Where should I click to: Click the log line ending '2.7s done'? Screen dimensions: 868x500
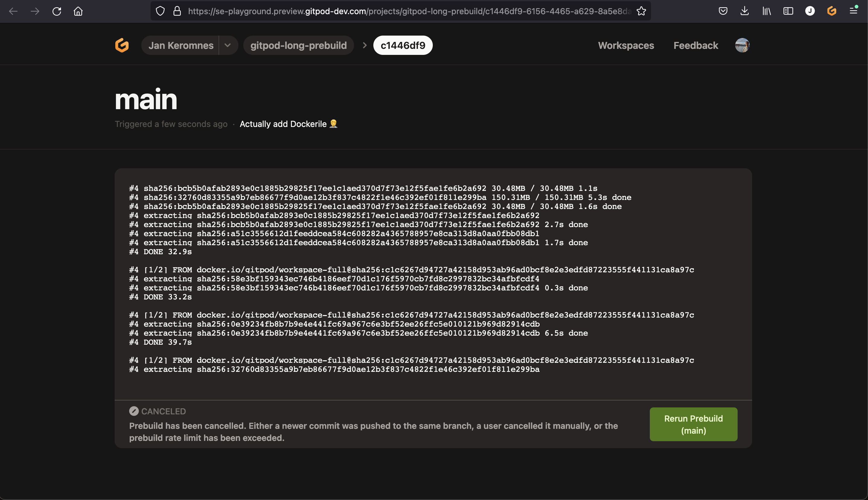click(x=359, y=225)
